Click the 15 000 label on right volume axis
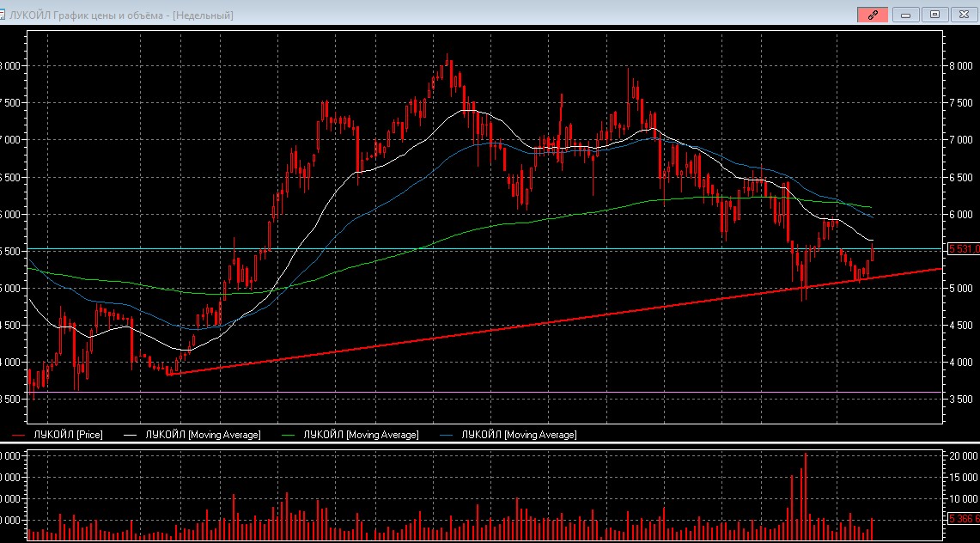980x543 pixels. 963,478
